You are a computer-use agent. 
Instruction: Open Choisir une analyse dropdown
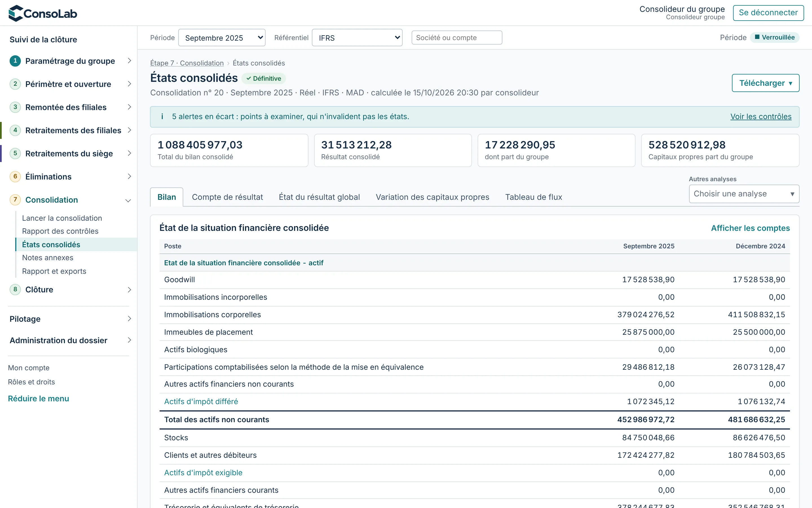pyautogui.click(x=744, y=194)
